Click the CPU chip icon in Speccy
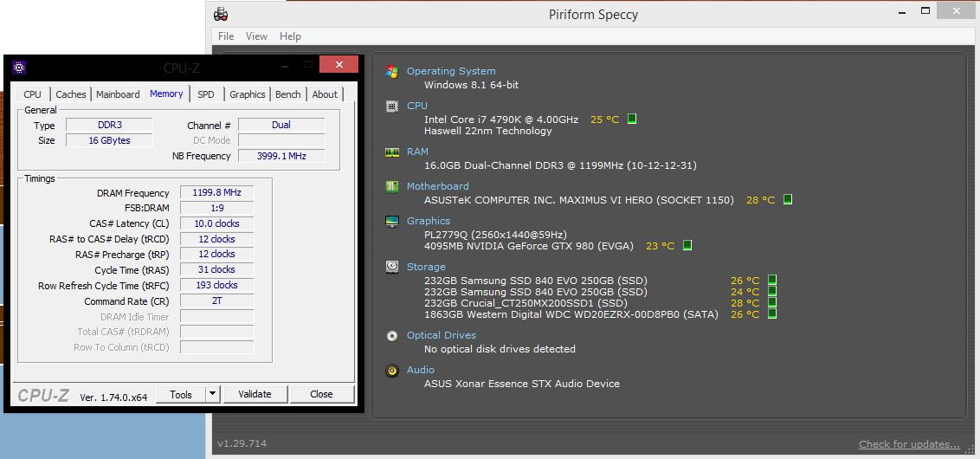The image size is (980, 459). click(392, 107)
